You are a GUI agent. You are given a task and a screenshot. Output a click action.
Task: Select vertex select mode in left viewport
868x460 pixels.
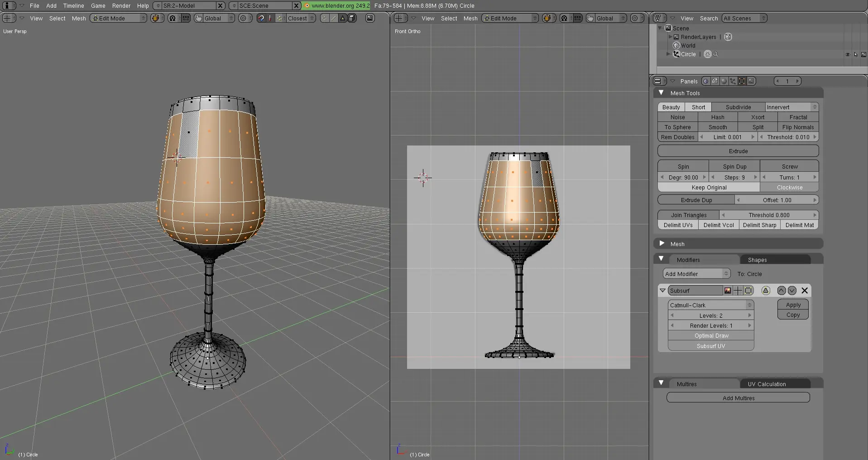coord(325,18)
